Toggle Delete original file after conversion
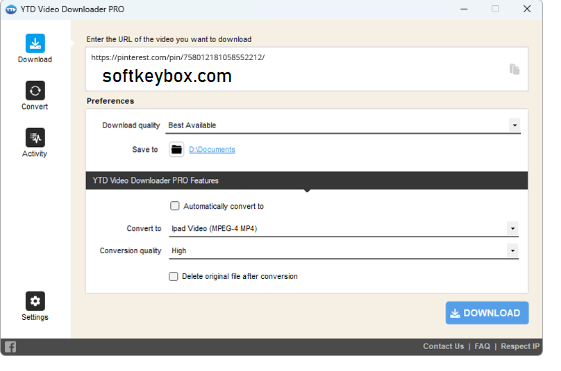 tap(174, 276)
